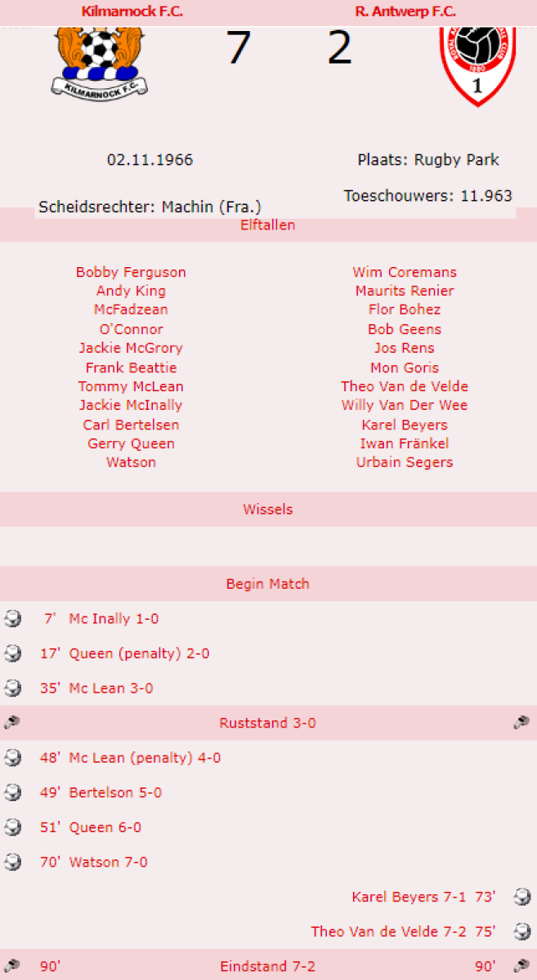Open the R. Antwerp F.C. team header link
The image size is (537, 980).
click(x=405, y=11)
